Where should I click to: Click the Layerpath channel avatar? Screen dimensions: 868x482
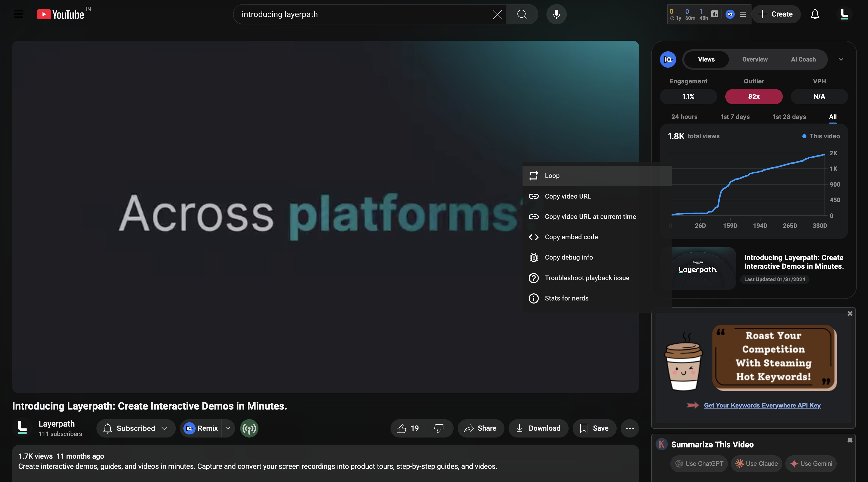(x=22, y=428)
